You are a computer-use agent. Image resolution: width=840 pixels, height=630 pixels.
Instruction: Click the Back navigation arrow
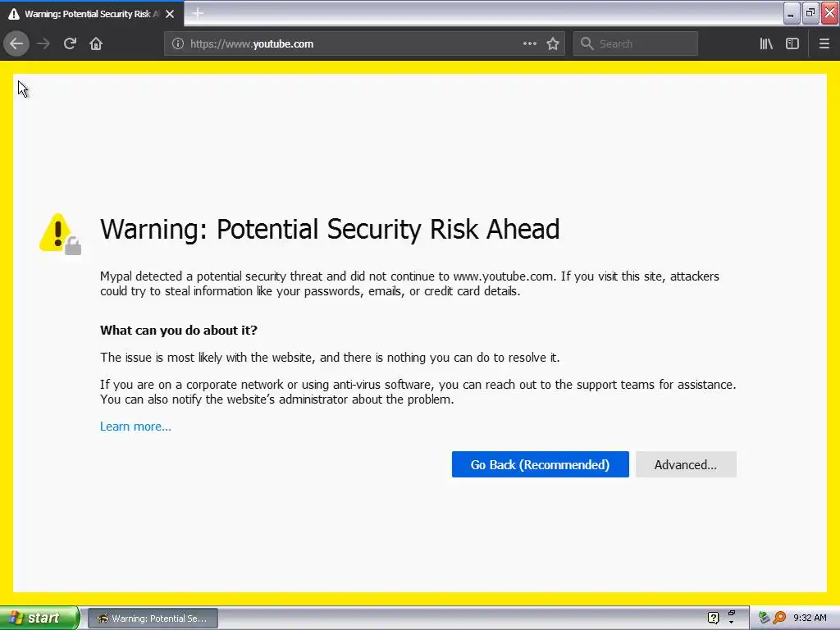(x=16, y=44)
